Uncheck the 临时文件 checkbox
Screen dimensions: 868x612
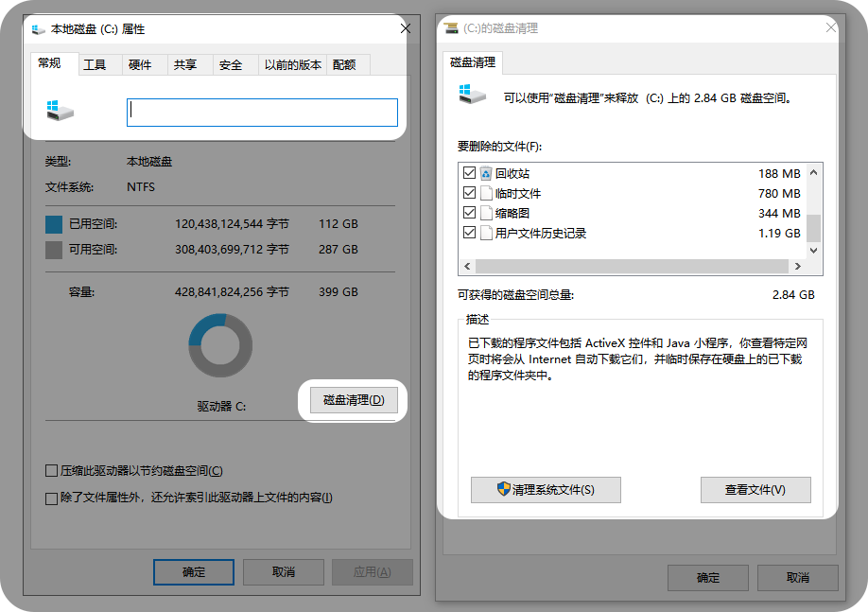coord(469,193)
